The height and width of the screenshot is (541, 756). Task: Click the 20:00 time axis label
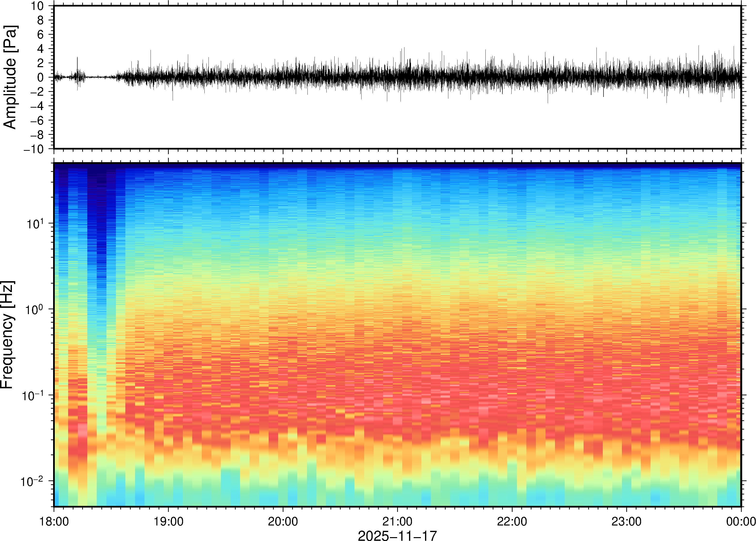click(x=283, y=521)
